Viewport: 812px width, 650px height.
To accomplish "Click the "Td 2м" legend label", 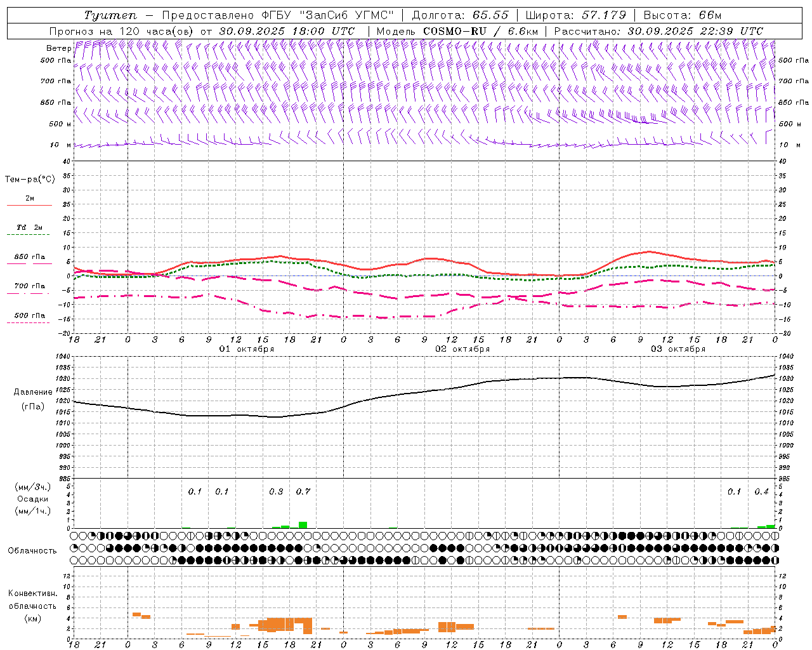I will [x=30, y=227].
